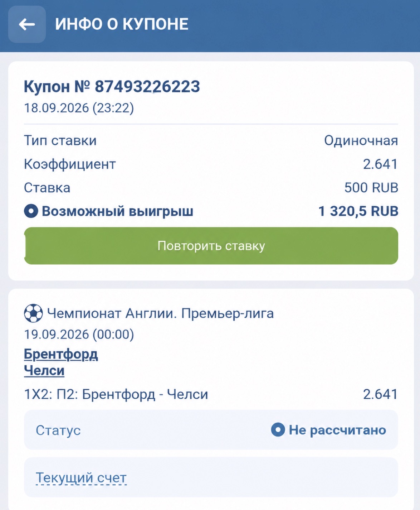The height and width of the screenshot is (510, 420).
Task: Click the Повторить ставку button
Action: (211, 246)
